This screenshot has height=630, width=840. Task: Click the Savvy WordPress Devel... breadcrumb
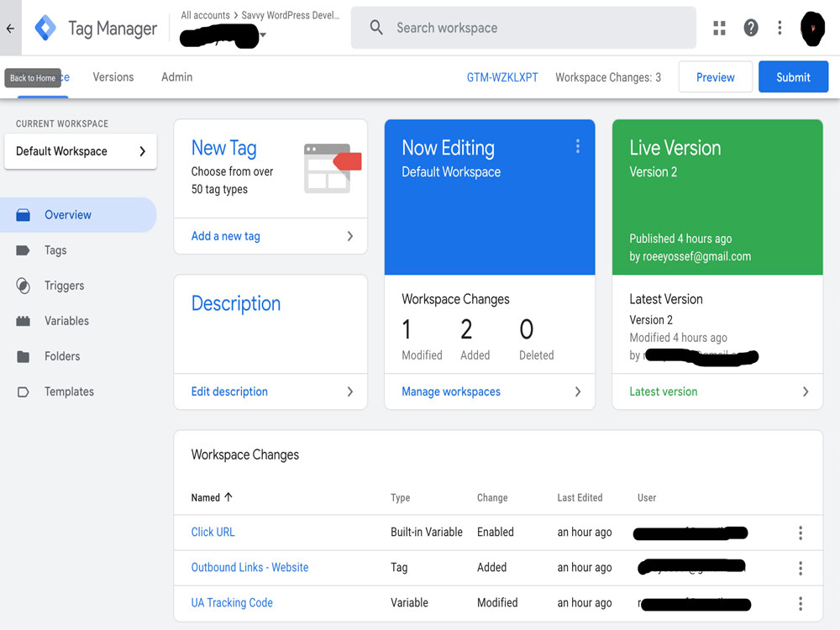pos(291,15)
